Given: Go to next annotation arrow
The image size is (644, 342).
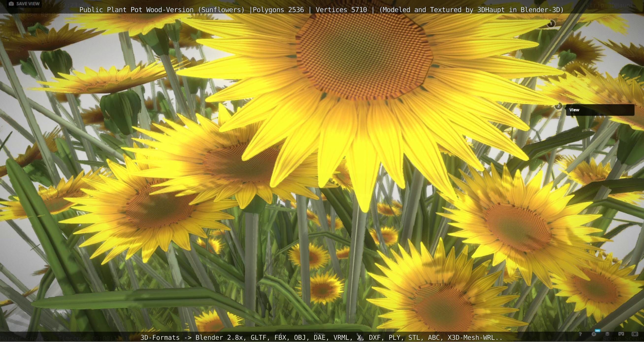Looking at the screenshot, I should click(x=358, y=334).
